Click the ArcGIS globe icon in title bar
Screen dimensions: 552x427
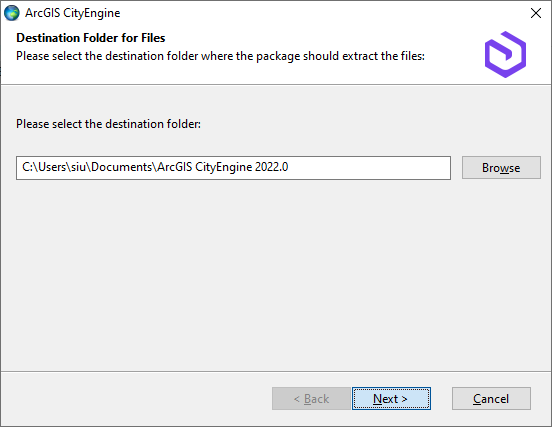(x=12, y=13)
